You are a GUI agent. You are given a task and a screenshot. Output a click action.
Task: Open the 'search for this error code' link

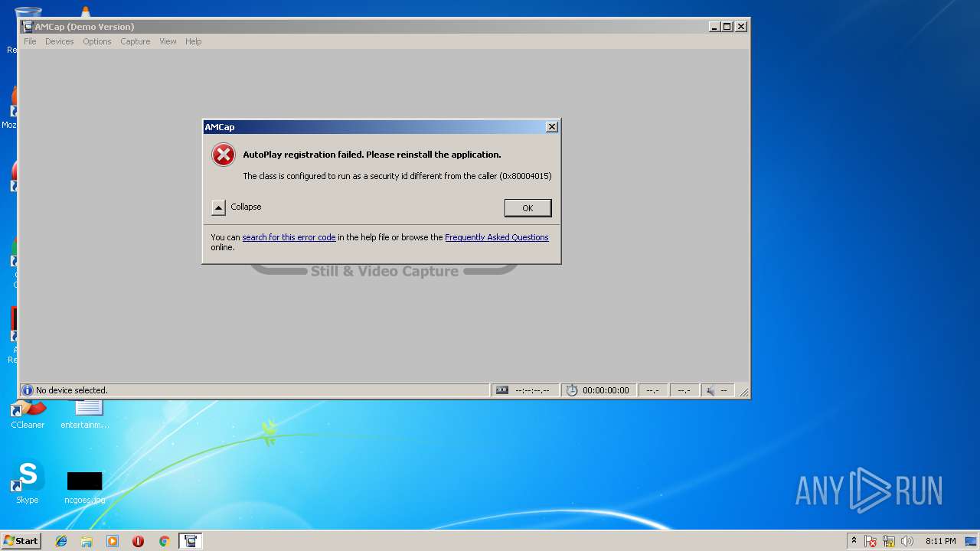tap(289, 237)
